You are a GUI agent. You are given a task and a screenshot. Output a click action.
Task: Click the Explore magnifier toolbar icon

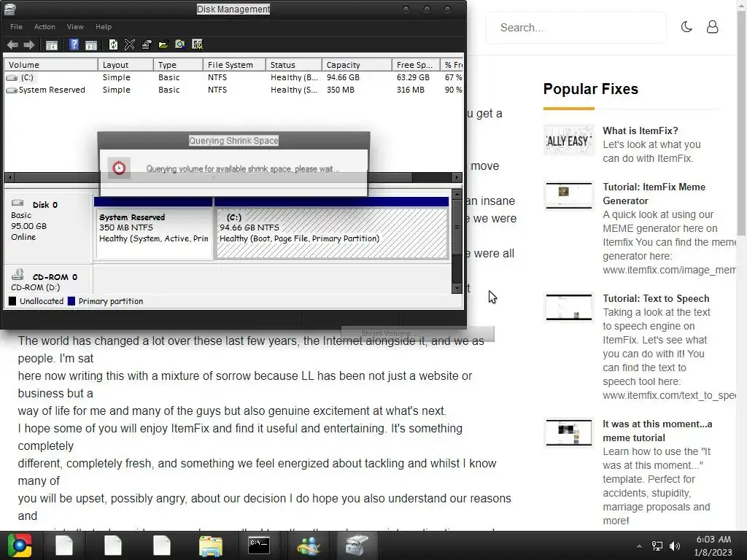point(180,44)
